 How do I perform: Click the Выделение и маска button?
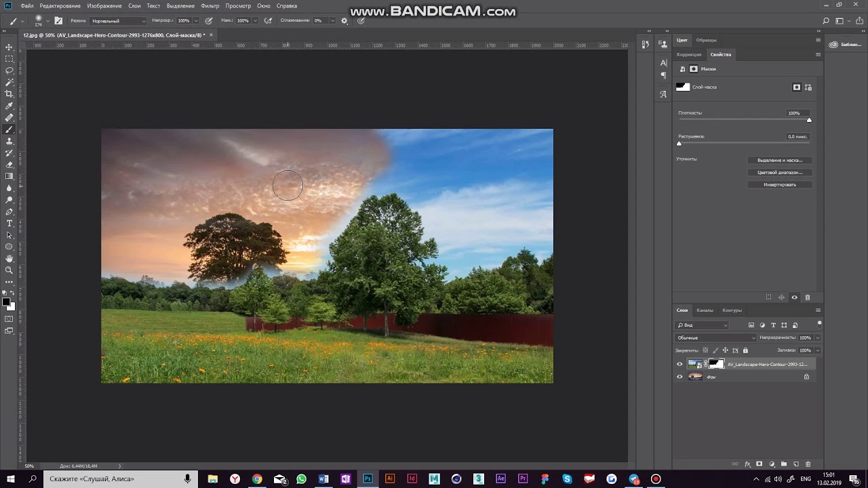click(780, 161)
